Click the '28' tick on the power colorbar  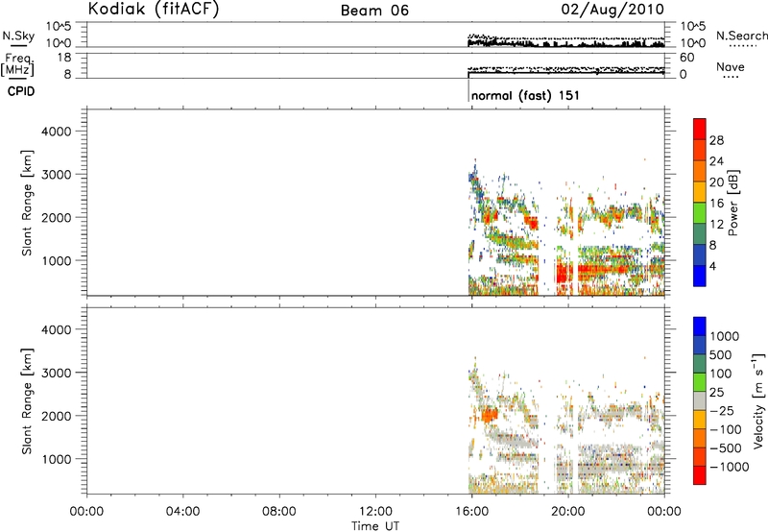pos(716,140)
